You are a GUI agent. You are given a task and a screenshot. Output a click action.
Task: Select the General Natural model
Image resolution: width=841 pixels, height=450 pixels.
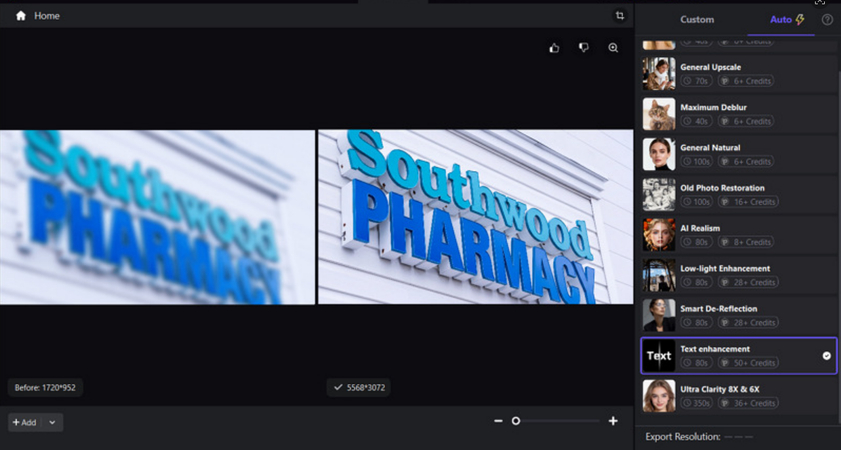click(x=739, y=154)
